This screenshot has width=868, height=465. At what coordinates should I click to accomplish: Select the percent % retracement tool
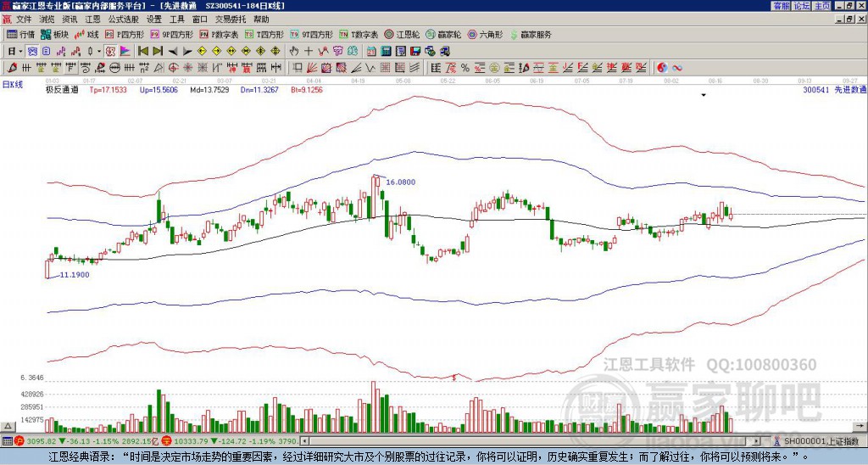[x=465, y=68]
